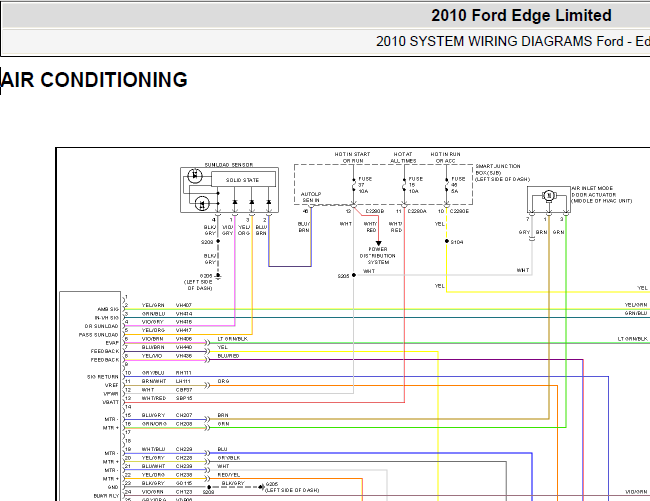Click the 'VREF' pin label

(112, 385)
